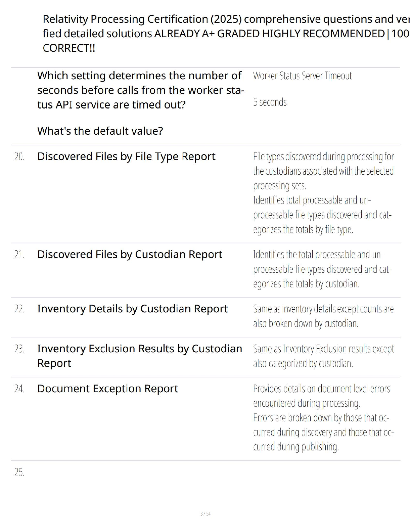Click the page number footer

click(205, 514)
